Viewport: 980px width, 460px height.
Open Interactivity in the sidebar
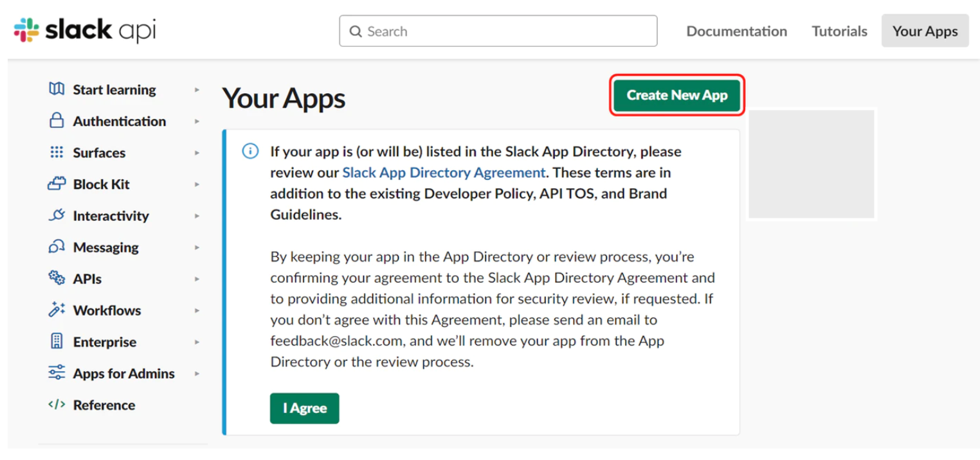tap(111, 215)
